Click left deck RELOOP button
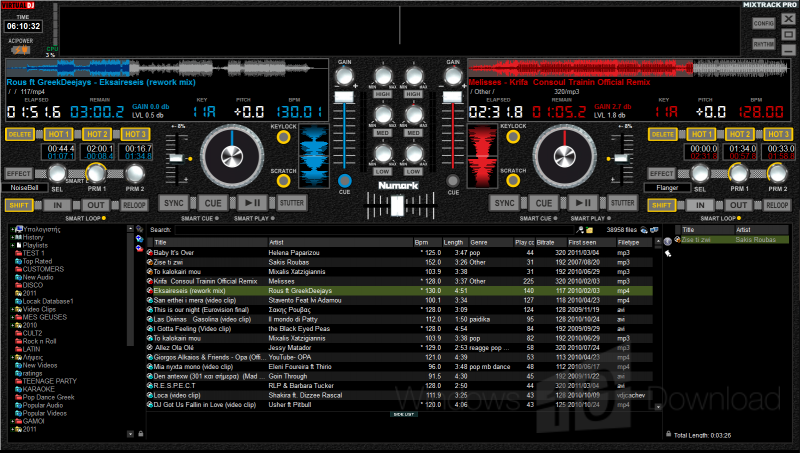 (x=134, y=205)
